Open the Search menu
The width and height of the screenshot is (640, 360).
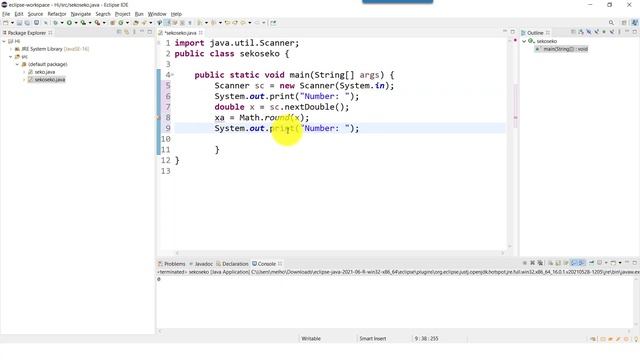click(x=103, y=14)
